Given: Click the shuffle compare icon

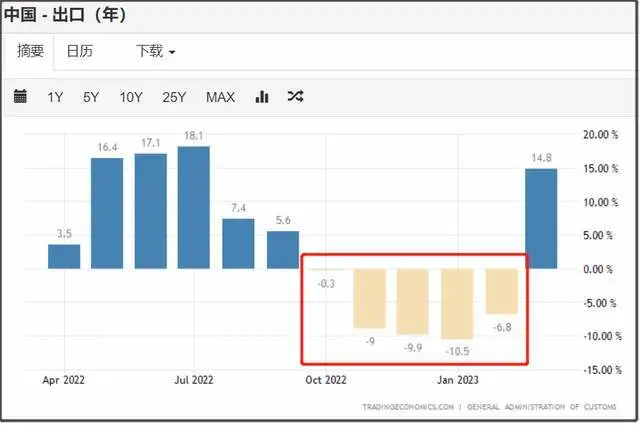Looking at the screenshot, I should tap(295, 97).
